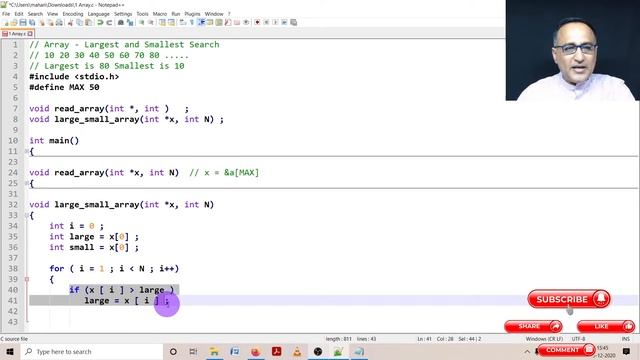Click the Zoom In toolbar icon
The width and height of the screenshot is (640, 360).
pyautogui.click(x=142, y=22)
